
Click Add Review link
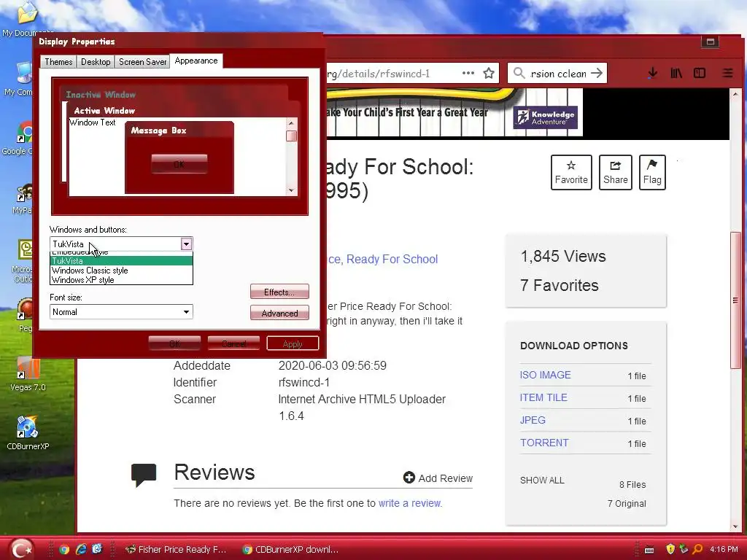[438, 478]
